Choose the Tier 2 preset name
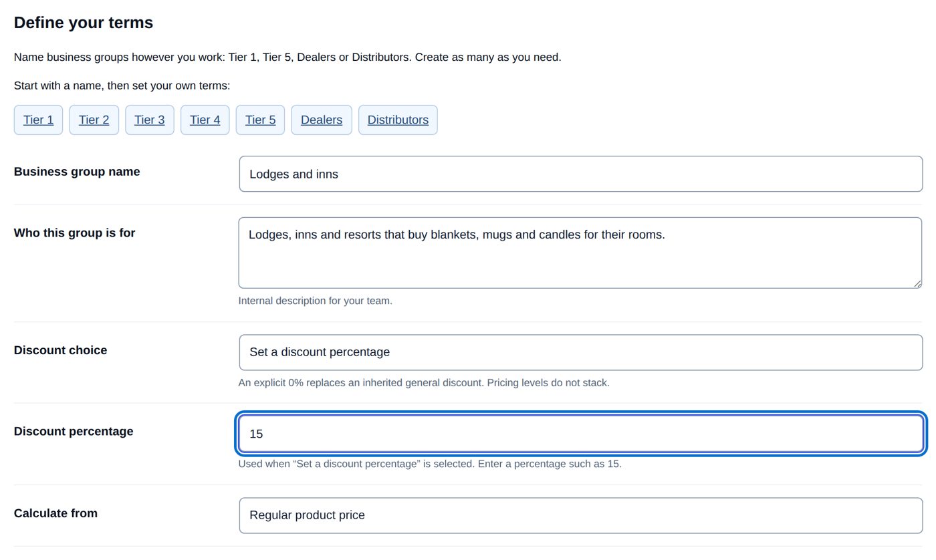Image resolution: width=936 pixels, height=560 pixels. pos(94,120)
